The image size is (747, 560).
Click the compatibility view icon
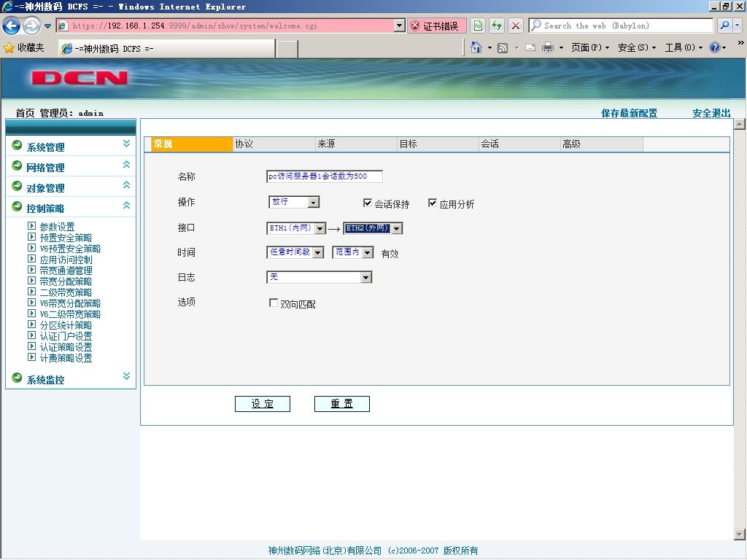[x=478, y=26]
